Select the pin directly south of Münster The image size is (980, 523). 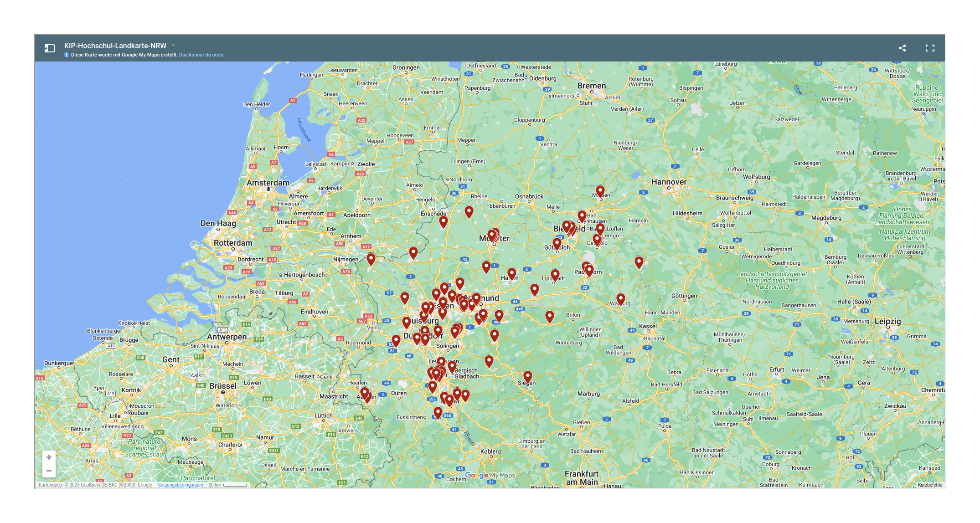point(486,267)
